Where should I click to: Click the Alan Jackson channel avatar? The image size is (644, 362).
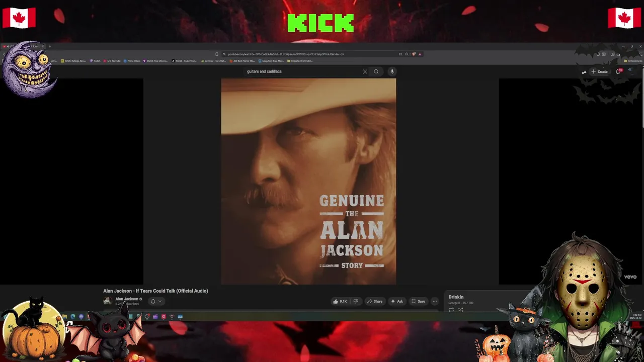click(107, 301)
